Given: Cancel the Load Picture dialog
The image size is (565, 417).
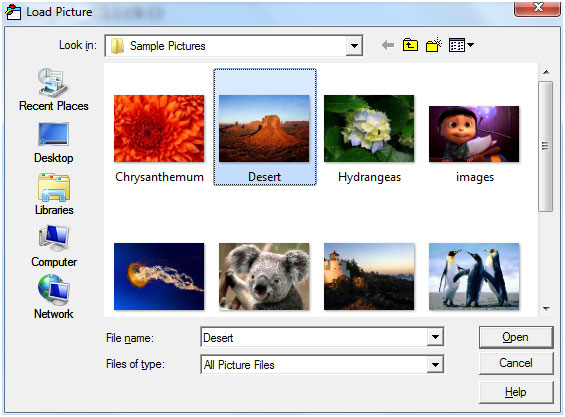Looking at the screenshot, I should 516,363.
